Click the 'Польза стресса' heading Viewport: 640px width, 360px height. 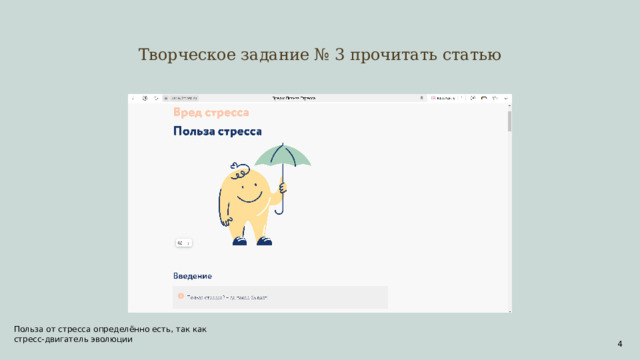point(218,131)
